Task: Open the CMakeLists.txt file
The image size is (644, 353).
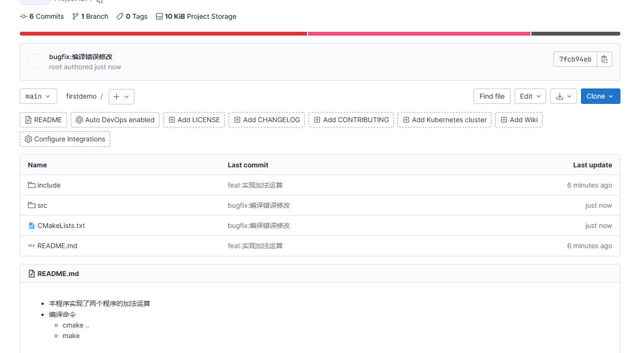Action: pyautogui.click(x=61, y=226)
